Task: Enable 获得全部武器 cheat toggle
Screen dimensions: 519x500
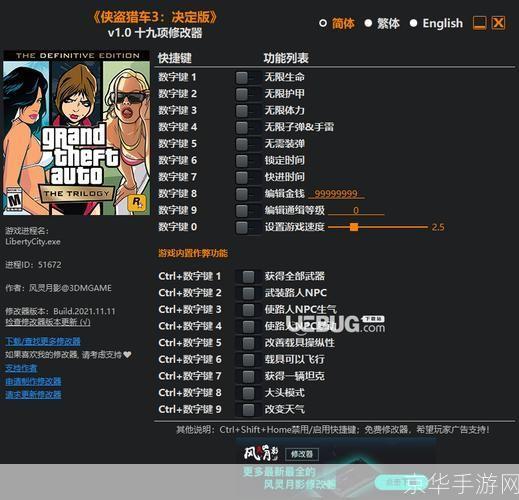Action: click(x=248, y=276)
